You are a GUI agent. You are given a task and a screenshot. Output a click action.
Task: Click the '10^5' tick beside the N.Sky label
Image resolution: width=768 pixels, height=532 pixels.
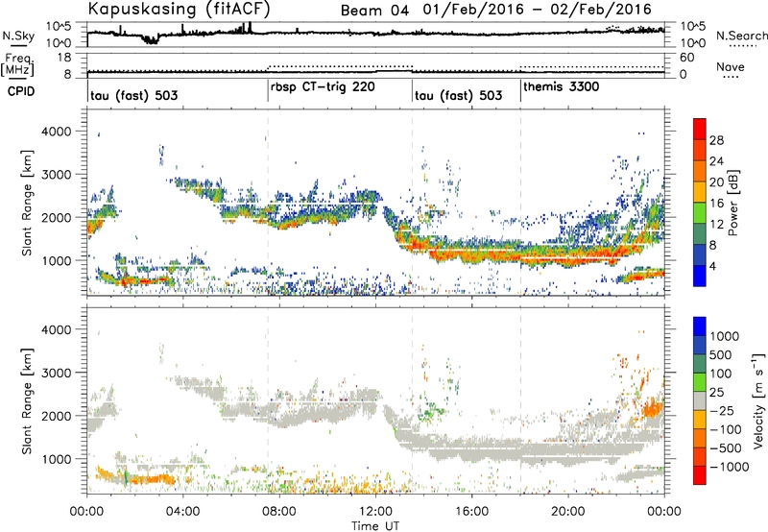[x=59, y=27]
